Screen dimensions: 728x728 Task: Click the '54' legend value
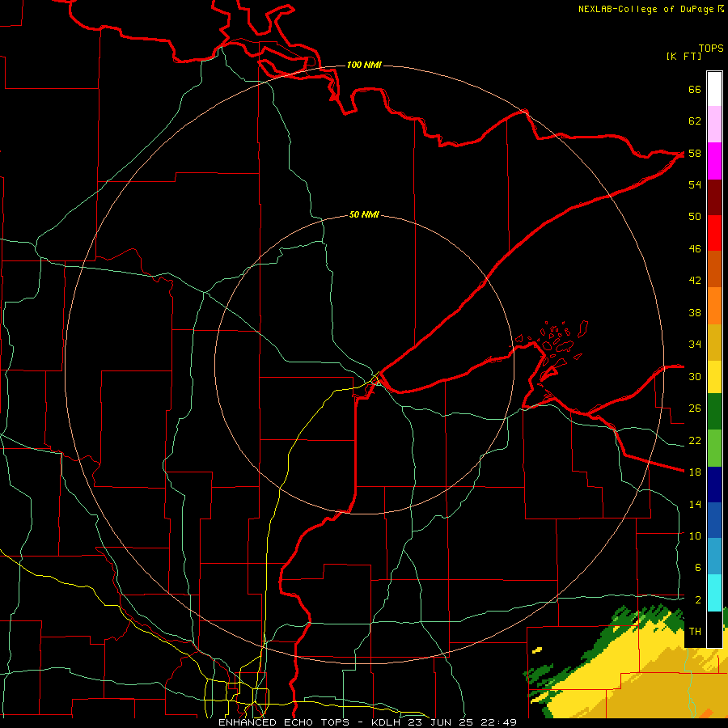point(695,184)
